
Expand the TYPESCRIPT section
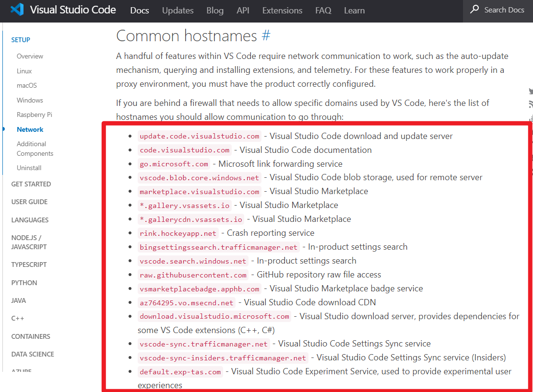click(x=29, y=265)
